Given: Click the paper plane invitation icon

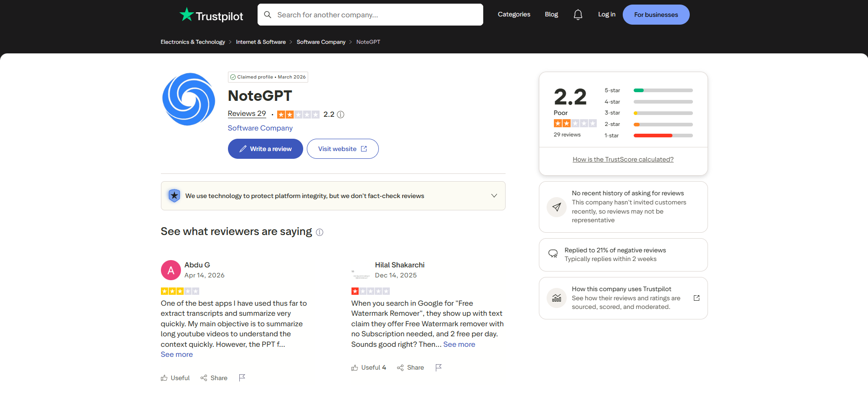Looking at the screenshot, I should pos(557,207).
